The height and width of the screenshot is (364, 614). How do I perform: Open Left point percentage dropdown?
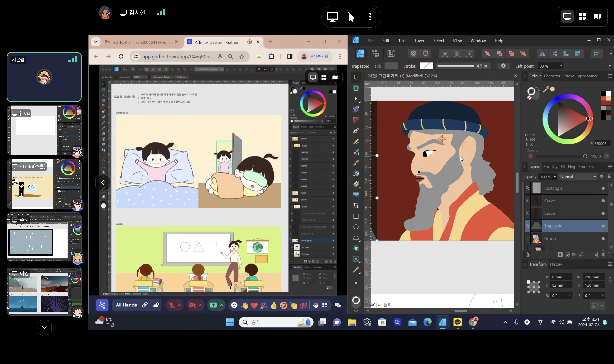560,66
